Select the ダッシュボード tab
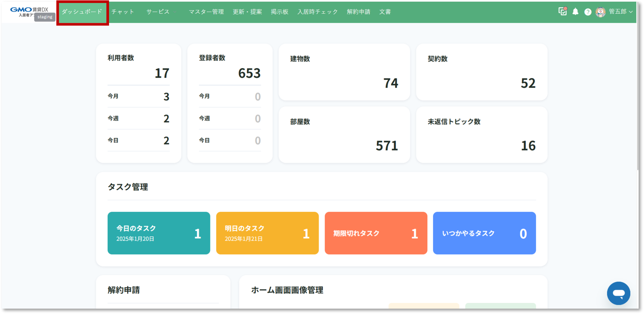 tap(82, 12)
